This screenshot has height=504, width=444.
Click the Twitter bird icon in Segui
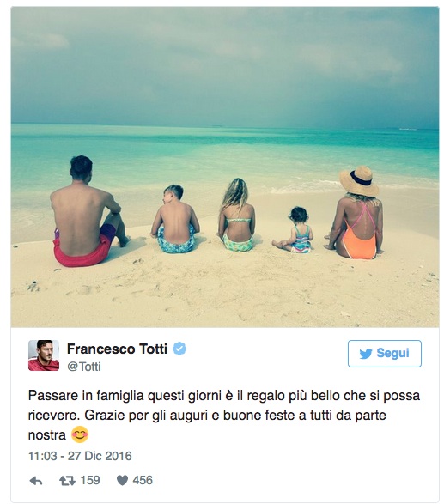(366, 354)
